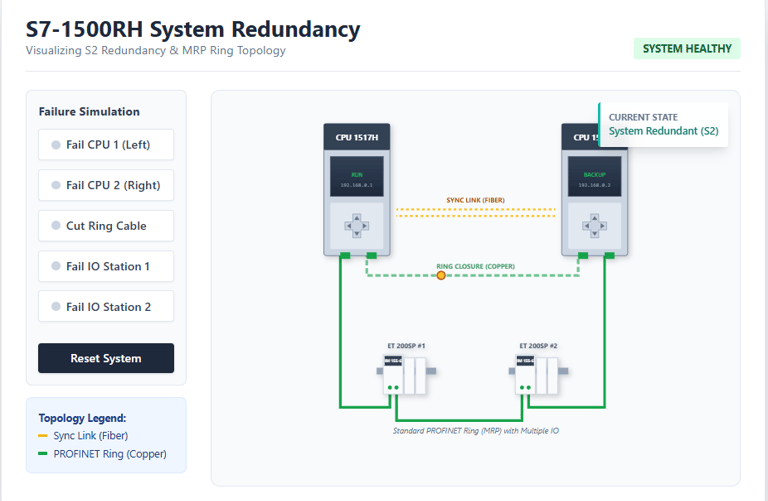Click left CPU's first green port
768x501 pixels.
[x=345, y=256]
